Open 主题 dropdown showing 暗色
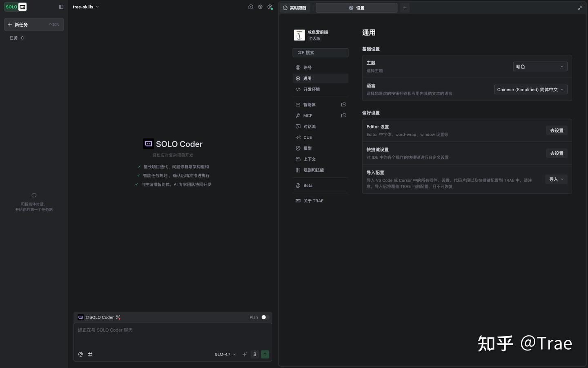This screenshot has width=588, height=368. [x=540, y=67]
